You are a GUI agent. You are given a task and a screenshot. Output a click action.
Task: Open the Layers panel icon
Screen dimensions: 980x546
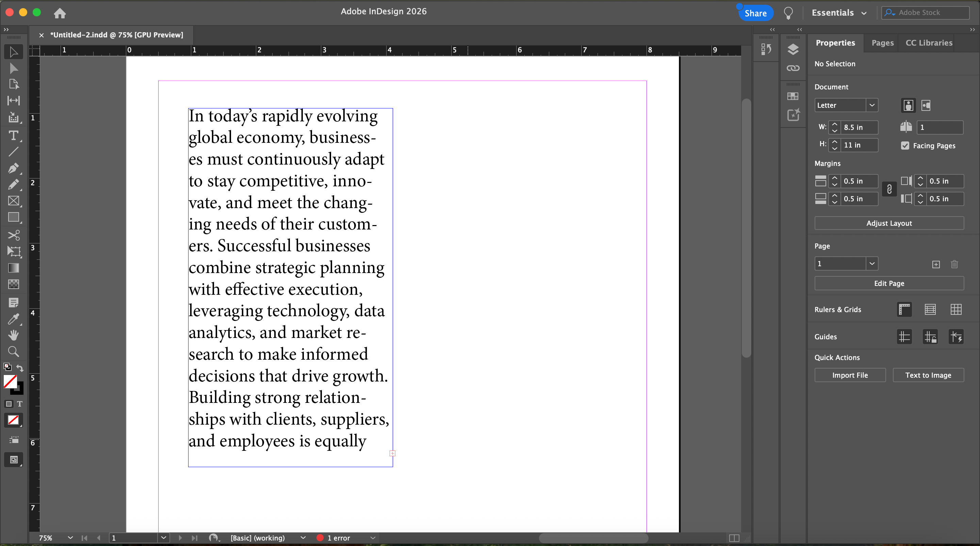point(793,49)
